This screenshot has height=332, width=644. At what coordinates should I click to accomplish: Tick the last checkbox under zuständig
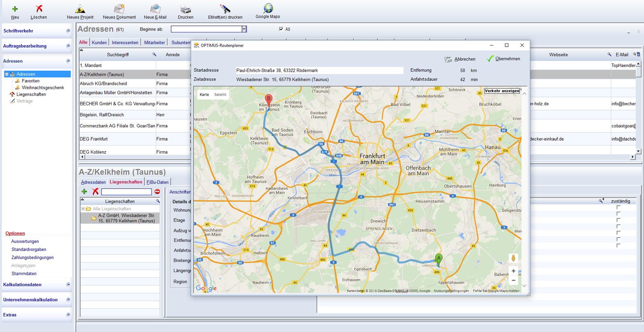pos(618,245)
